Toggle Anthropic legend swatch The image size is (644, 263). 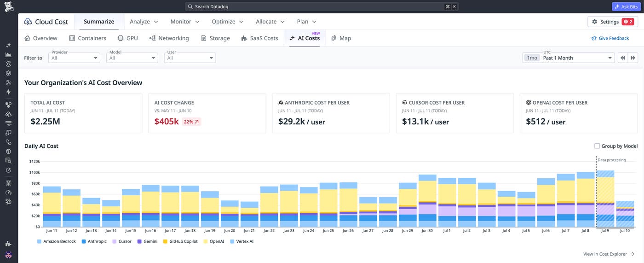pos(84,241)
